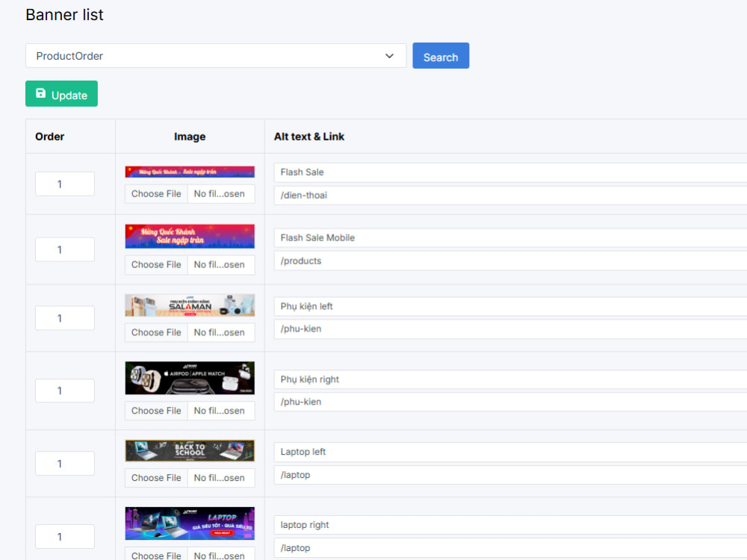Focus the Order field for Laptop left row
This screenshot has height=560, width=747.
point(65,464)
